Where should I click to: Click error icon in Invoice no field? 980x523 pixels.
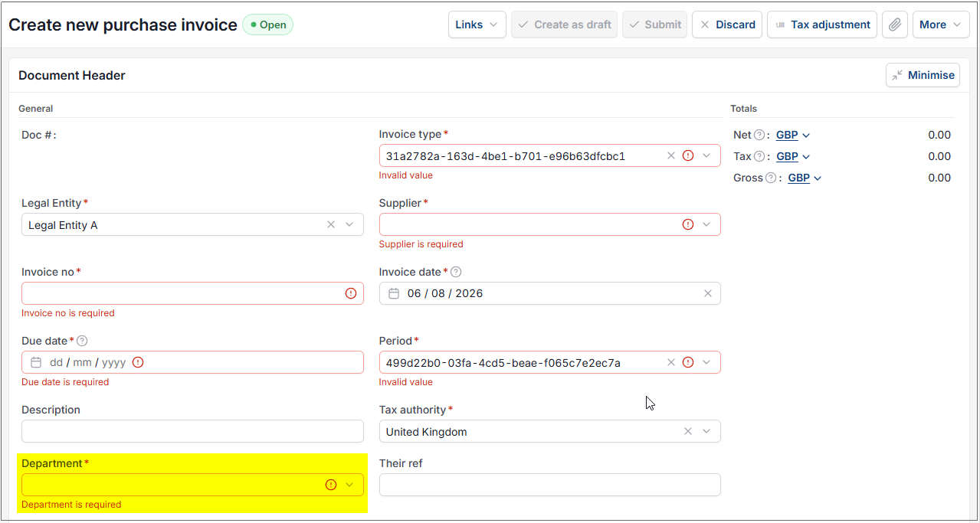351,293
